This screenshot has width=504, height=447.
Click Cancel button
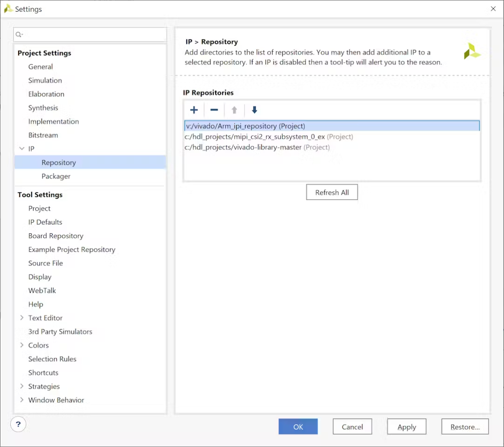tap(352, 426)
